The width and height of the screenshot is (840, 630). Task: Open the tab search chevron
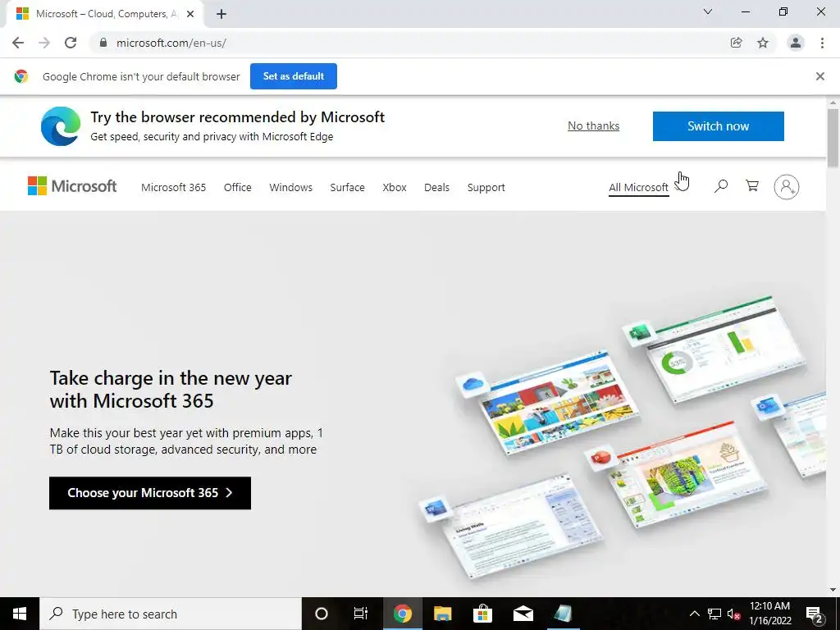pyautogui.click(x=708, y=11)
